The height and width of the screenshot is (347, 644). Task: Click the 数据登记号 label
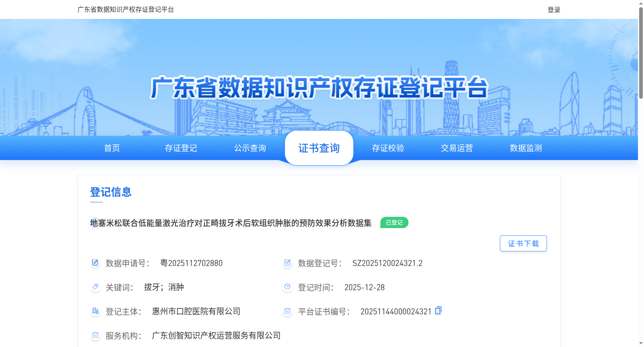point(320,263)
